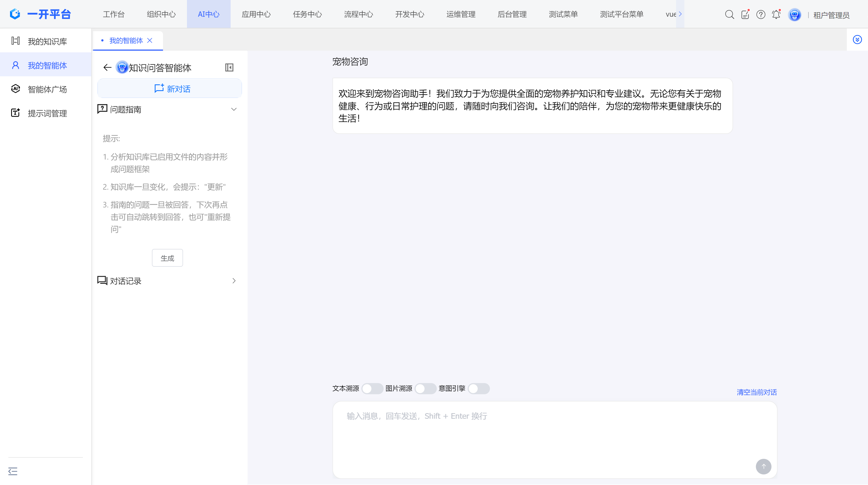
Task: Click the 生成 button
Action: click(x=167, y=258)
